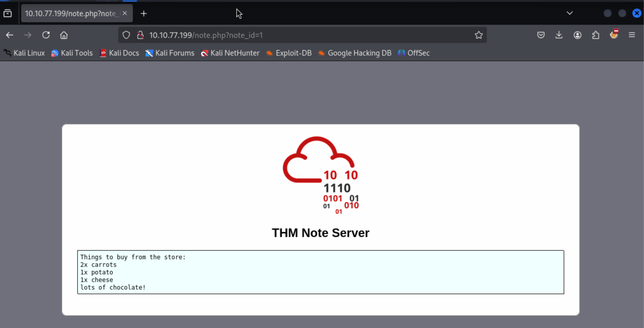Open a new tab
Viewport: 644px width, 328px height.
[x=144, y=14]
